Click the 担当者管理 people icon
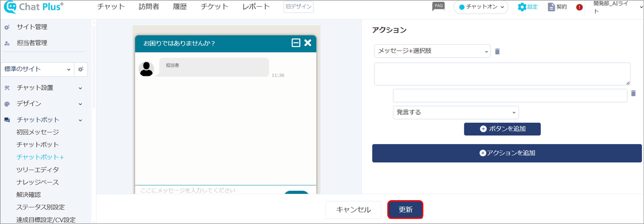This screenshot has width=644, height=224. click(7, 43)
